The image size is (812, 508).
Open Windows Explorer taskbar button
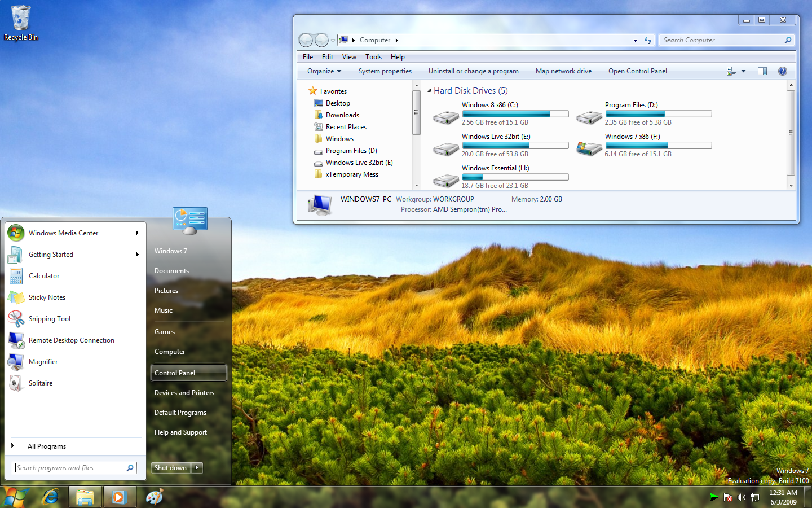[x=85, y=497]
